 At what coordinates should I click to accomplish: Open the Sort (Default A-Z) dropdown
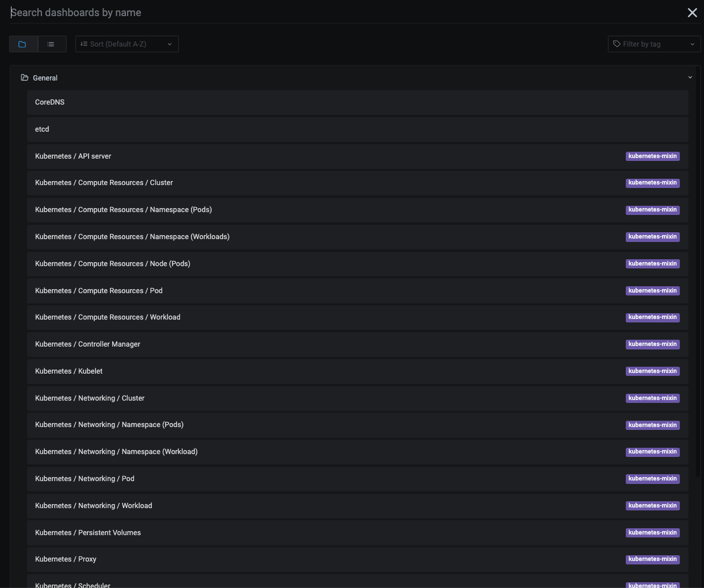pyautogui.click(x=127, y=44)
